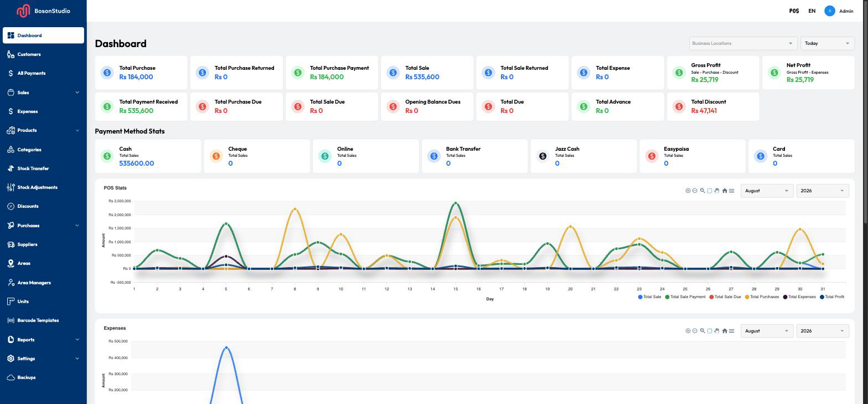Click the BosonStudio brand name

[x=52, y=11]
